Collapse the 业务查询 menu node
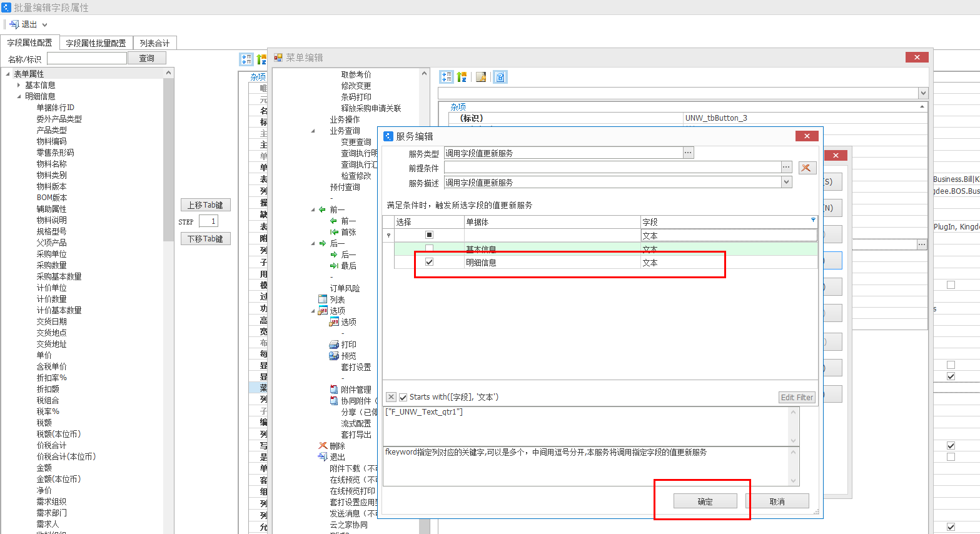 (x=313, y=131)
